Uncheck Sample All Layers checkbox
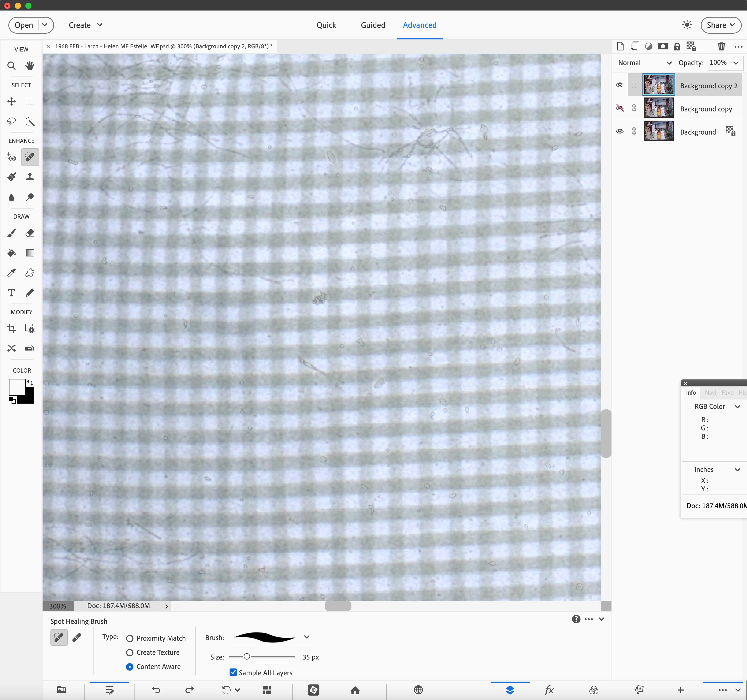This screenshot has width=747, height=700. tap(233, 672)
